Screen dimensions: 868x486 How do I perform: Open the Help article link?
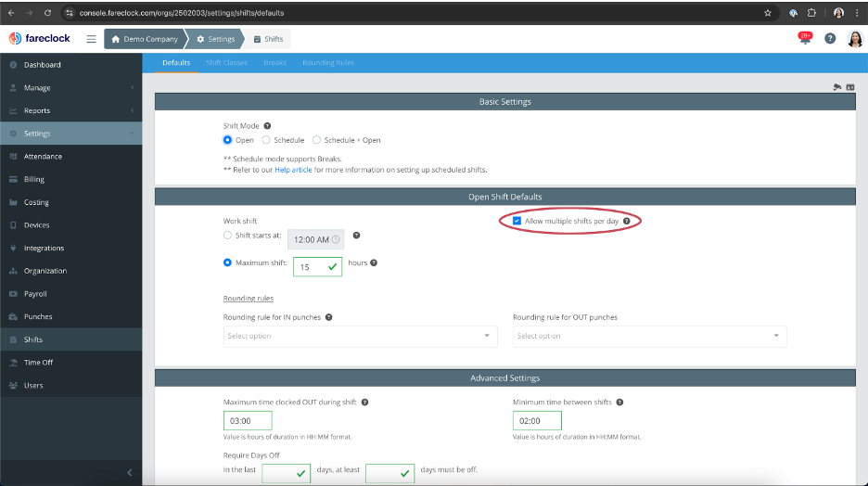[293, 170]
